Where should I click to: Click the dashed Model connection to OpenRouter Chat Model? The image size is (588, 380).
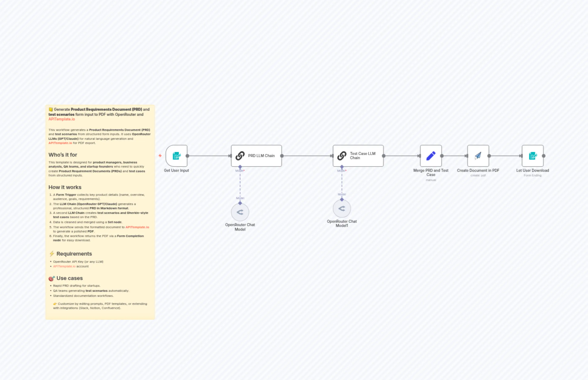240,186
